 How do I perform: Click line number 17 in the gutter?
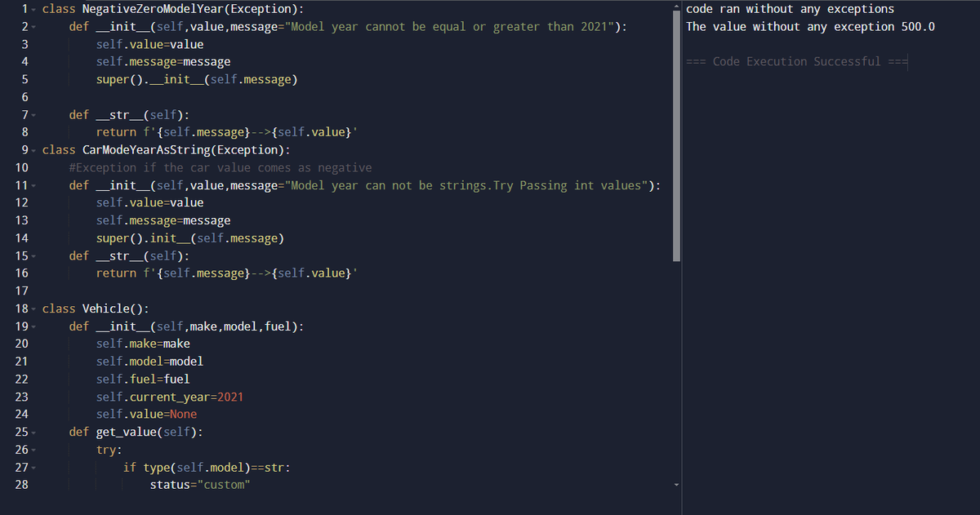click(x=22, y=291)
